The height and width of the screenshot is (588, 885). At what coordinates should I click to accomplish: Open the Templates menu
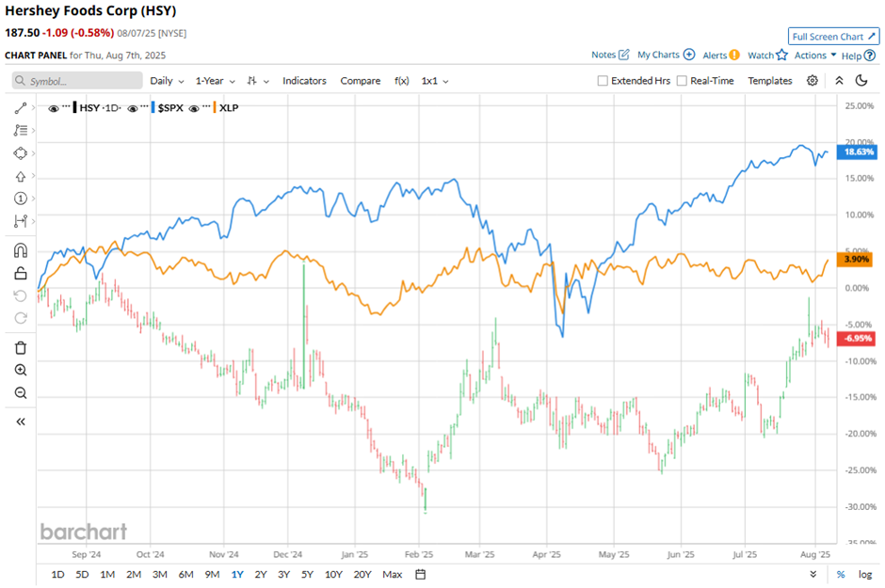(x=770, y=81)
